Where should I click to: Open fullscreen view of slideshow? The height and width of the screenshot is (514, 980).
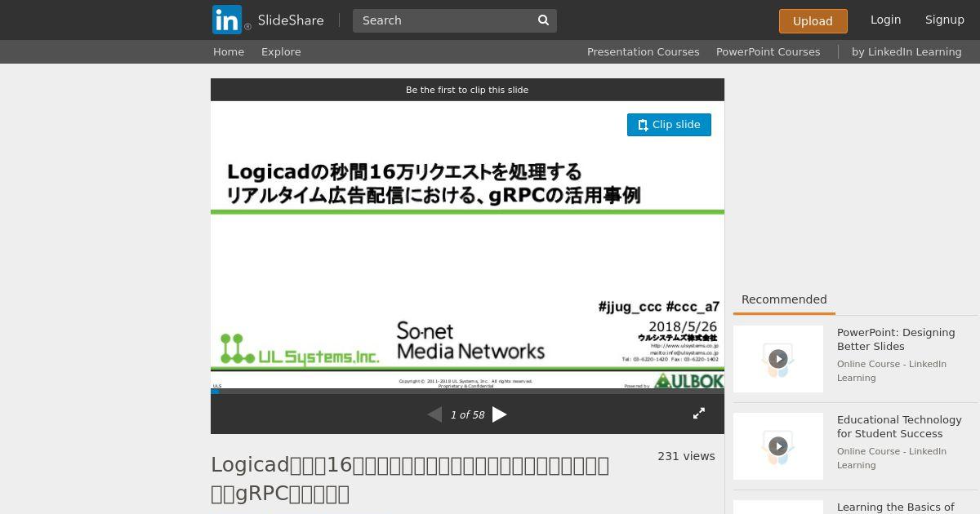699,414
